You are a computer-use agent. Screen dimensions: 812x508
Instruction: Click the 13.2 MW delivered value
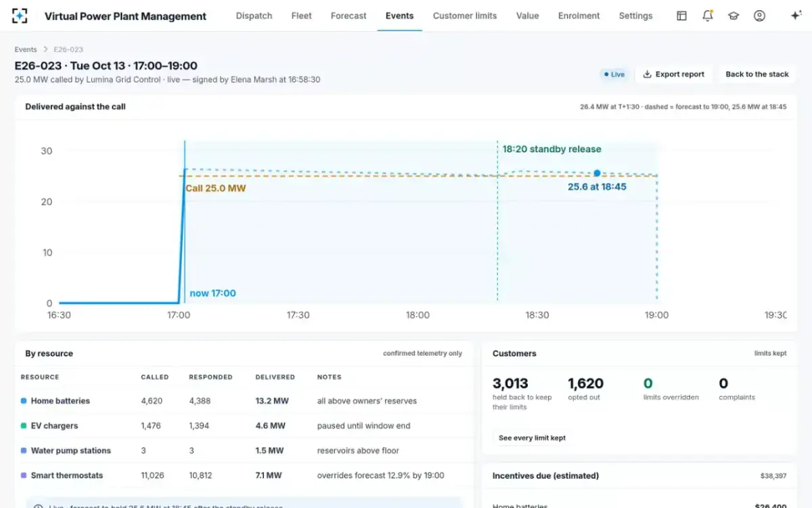(272, 401)
